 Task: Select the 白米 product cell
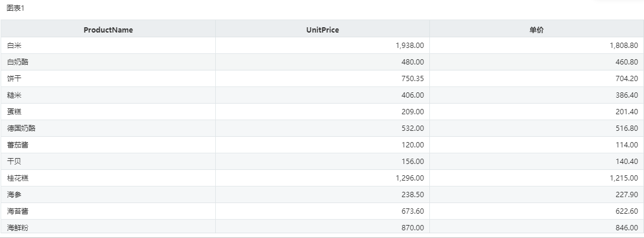108,45
